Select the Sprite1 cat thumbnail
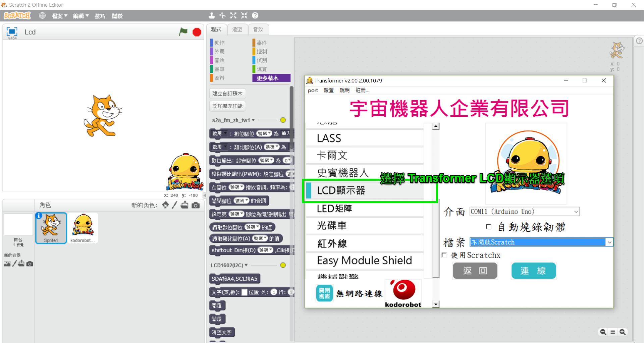Screen dimensions: 644x343 coord(51,228)
